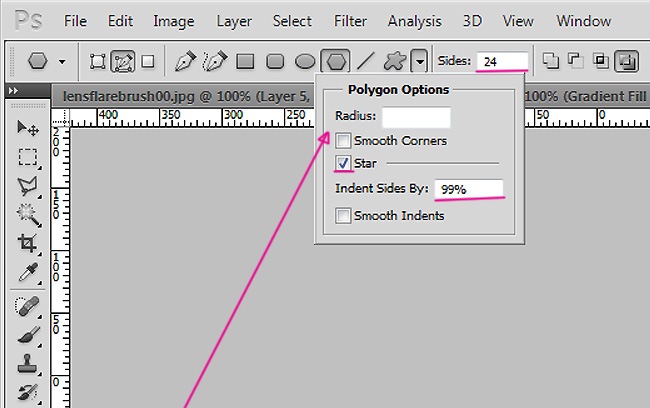
Task: Select Intersect path areas icon
Action: pyautogui.click(x=601, y=61)
